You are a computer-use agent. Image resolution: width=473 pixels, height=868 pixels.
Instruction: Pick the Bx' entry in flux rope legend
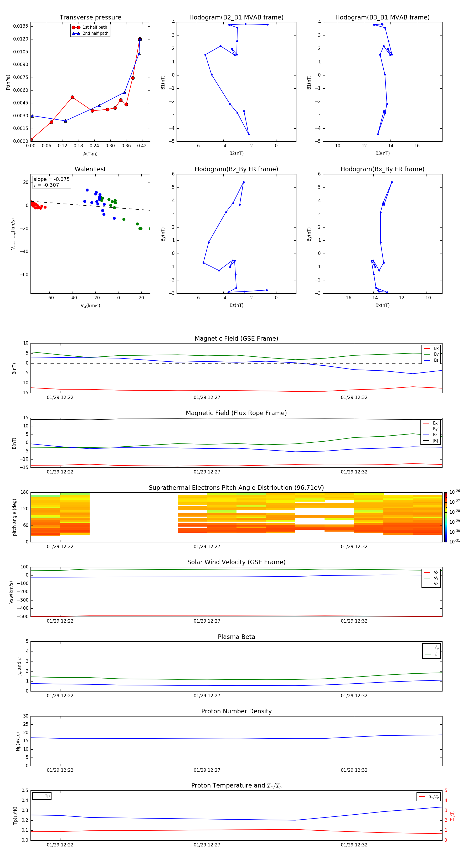tap(431, 423)
